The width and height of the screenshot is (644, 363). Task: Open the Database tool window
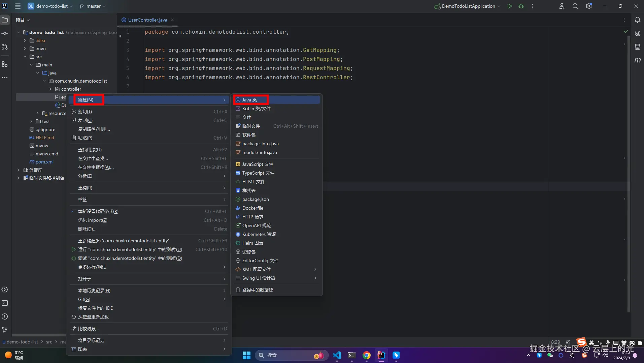[x=638, y=47]
